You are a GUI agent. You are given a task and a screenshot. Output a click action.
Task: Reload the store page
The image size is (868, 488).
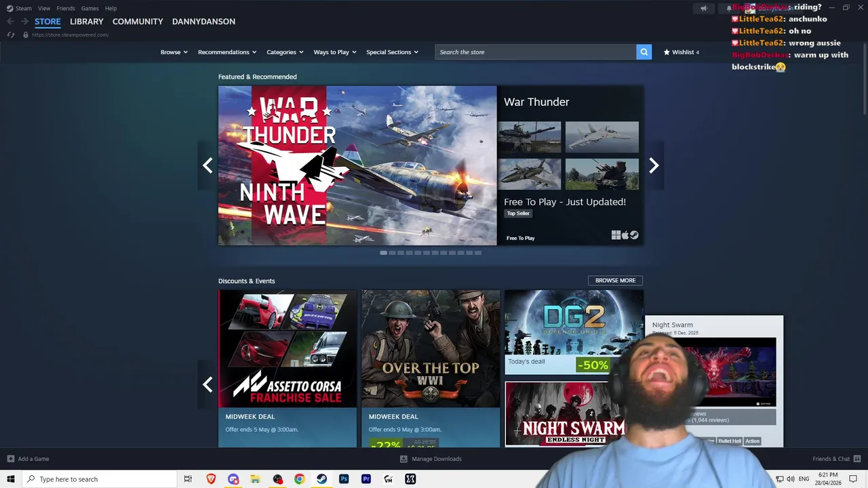coord(10,35)
